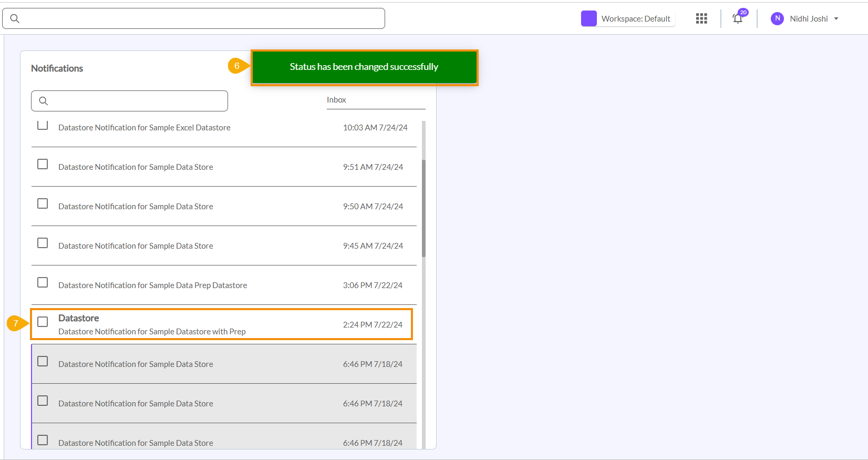The width and height of the screenshot is (868, 460).
Task: Check the 9:45 AM notification checkbox
Action: pyautogui.click(x=43, y=243)
